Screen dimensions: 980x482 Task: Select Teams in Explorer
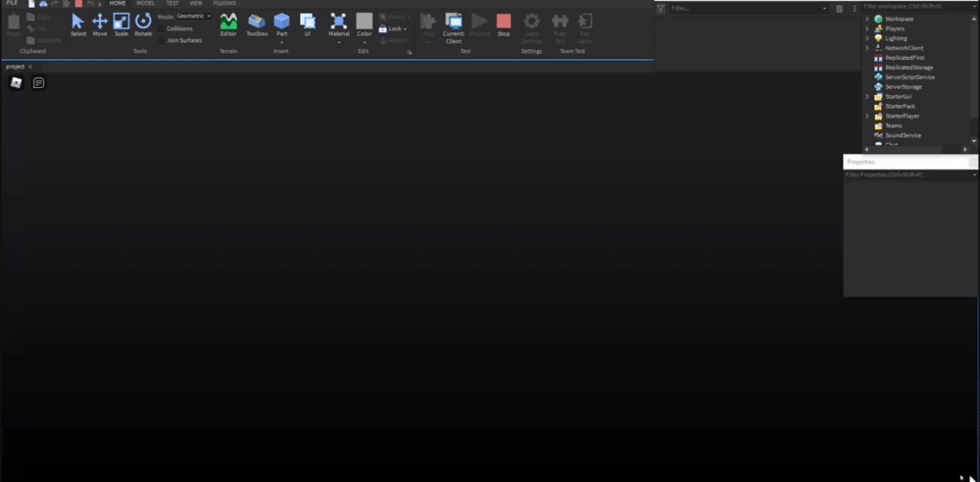[x=893, y=125]
